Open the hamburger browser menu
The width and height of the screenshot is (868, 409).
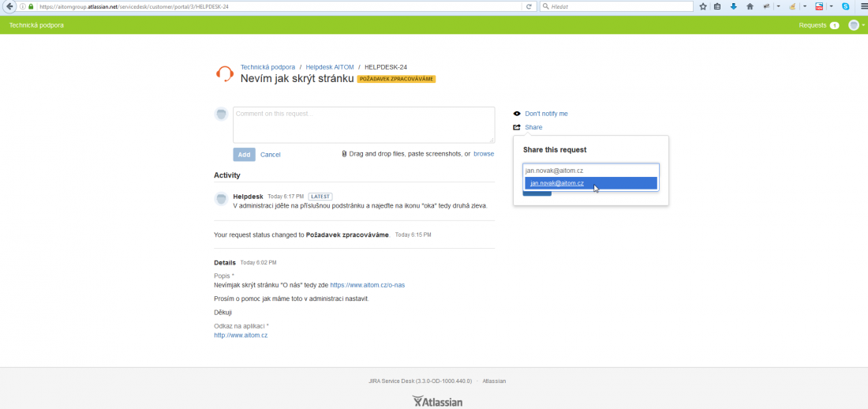point(860,6)
